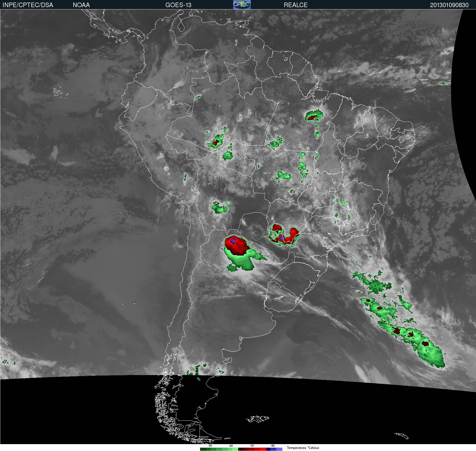Click the -50 tick on the legend
This screenshot has width=476, height=451.
210,446
